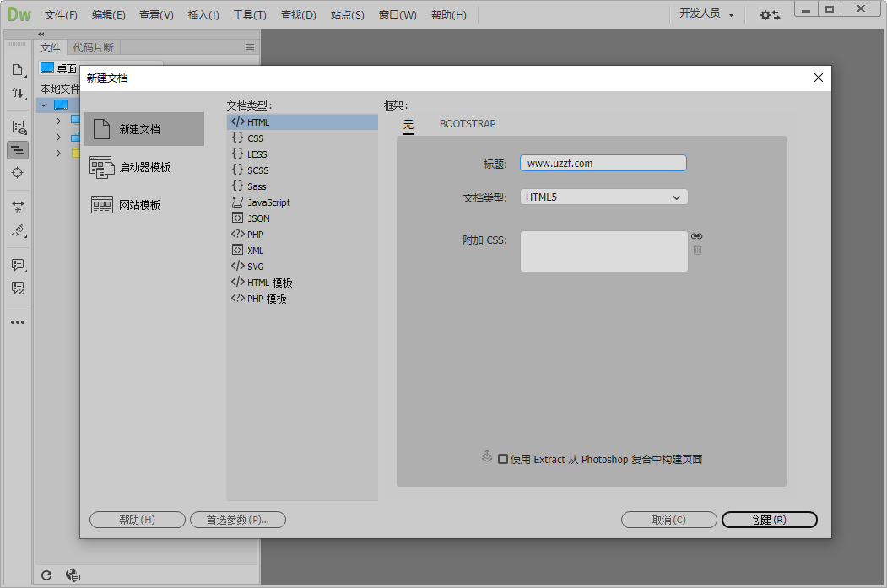Switch to the BOOTSTRAP framework tab
The width and height of the screenshot is (887, 588).
click(468, 124)
